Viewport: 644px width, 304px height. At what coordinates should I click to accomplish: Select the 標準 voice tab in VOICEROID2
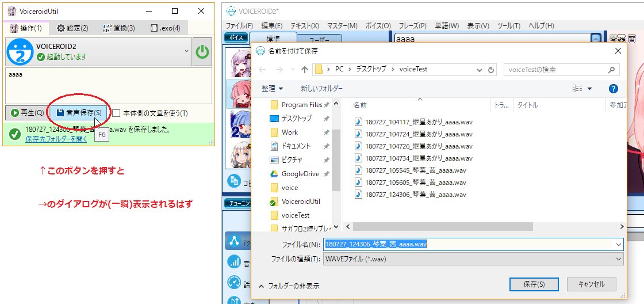[x=273, y=37]
